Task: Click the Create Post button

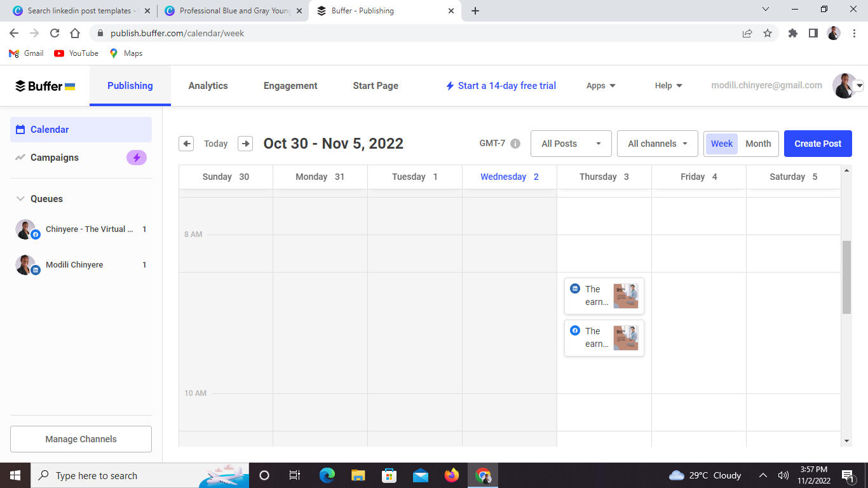Action: click(817, 144)
